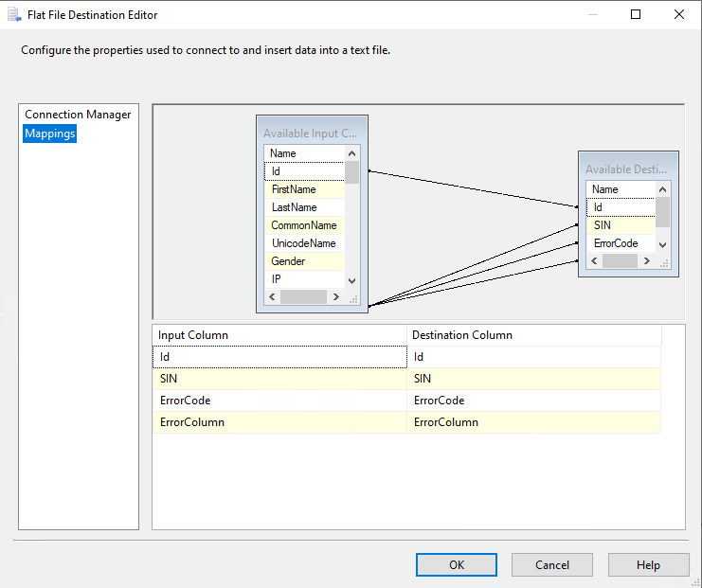This screenshot has height=588, width=702.
Task: Open Input Column cell for ErrorColumn row
Action: [x=279, y=422]
